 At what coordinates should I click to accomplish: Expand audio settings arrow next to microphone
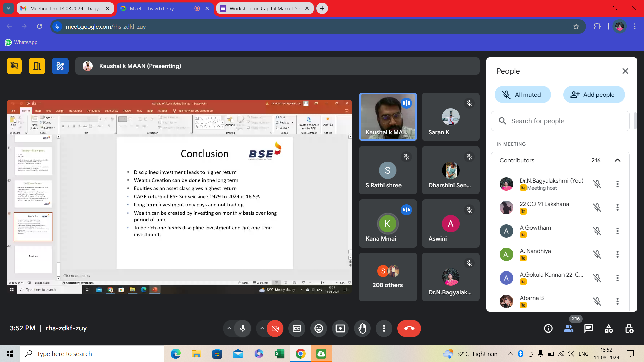[229, 328]
